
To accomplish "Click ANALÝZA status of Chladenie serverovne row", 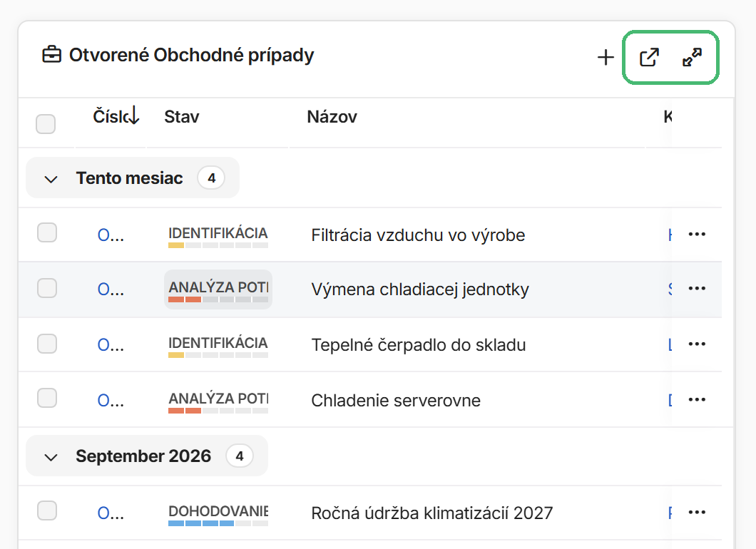I will pos(218,401).
